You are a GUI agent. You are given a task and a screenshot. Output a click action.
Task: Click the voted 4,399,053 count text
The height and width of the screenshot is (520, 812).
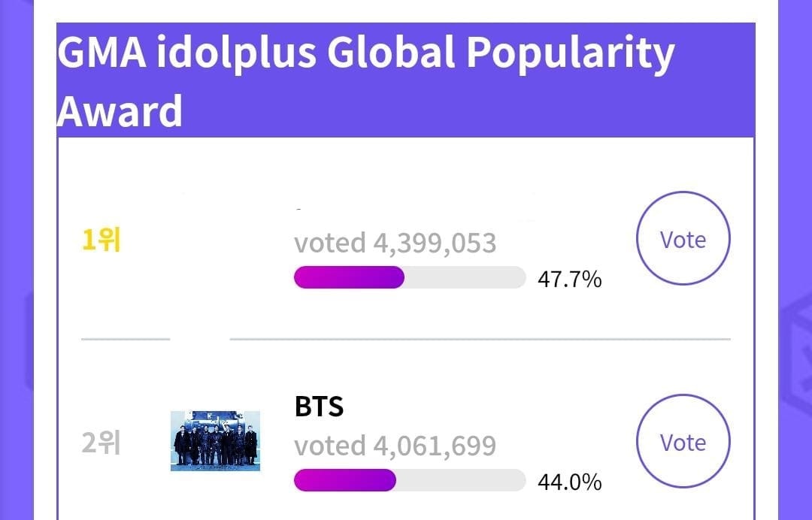396,242
